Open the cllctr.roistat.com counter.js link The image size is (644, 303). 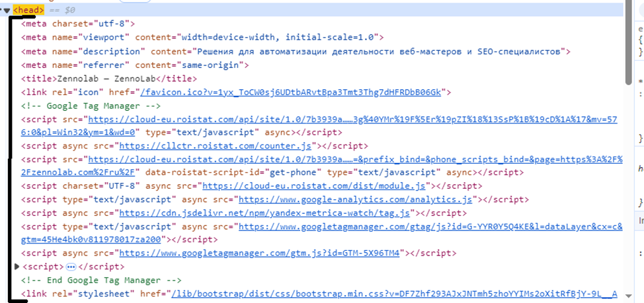pyautogui.click(x=215, y=146)
